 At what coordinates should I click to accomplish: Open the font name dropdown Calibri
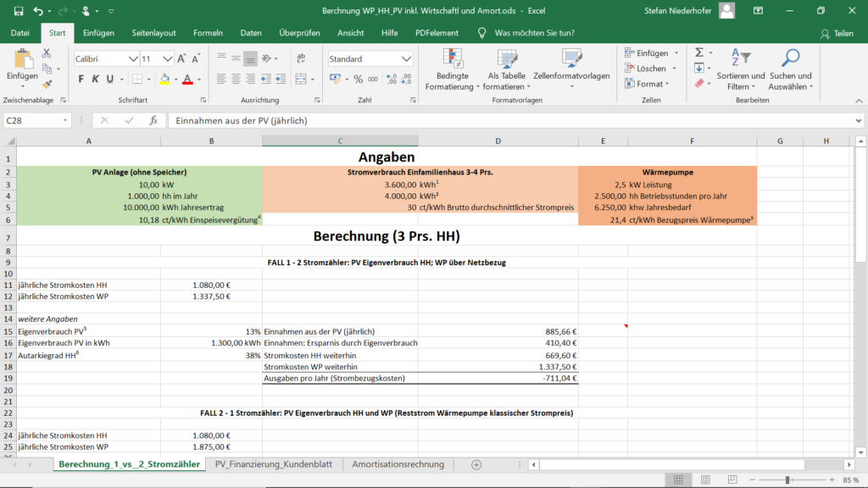tap(133, 58)
